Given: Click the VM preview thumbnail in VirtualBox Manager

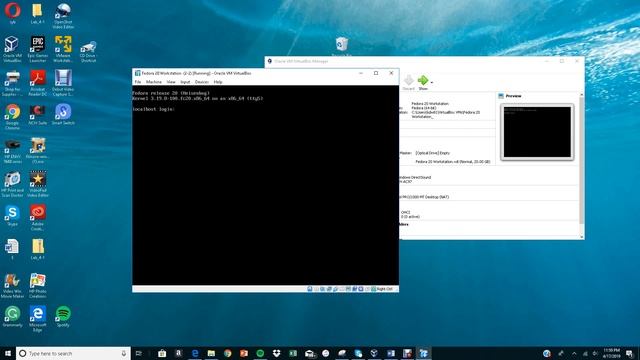Looking at the screenshot, I should coord(537,132).
